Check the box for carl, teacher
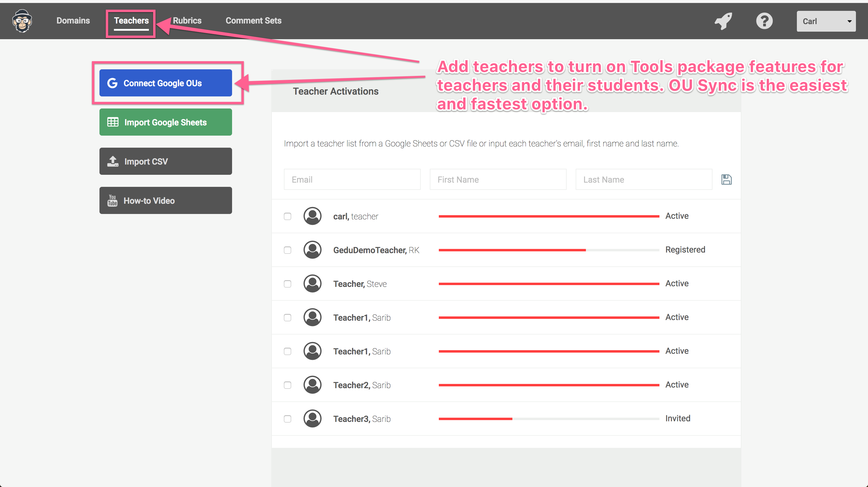This screenshot has height=487, width=868. pos(288,216)
